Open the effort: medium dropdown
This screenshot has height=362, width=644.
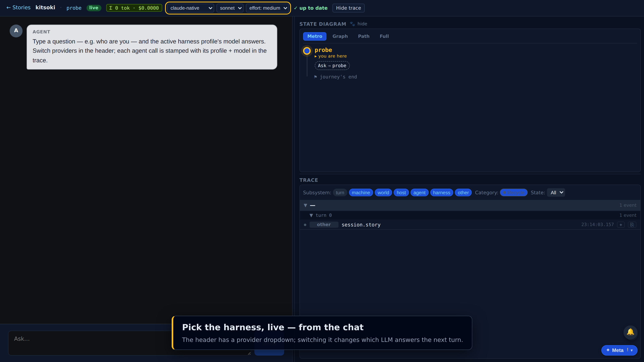pos(267,8)
